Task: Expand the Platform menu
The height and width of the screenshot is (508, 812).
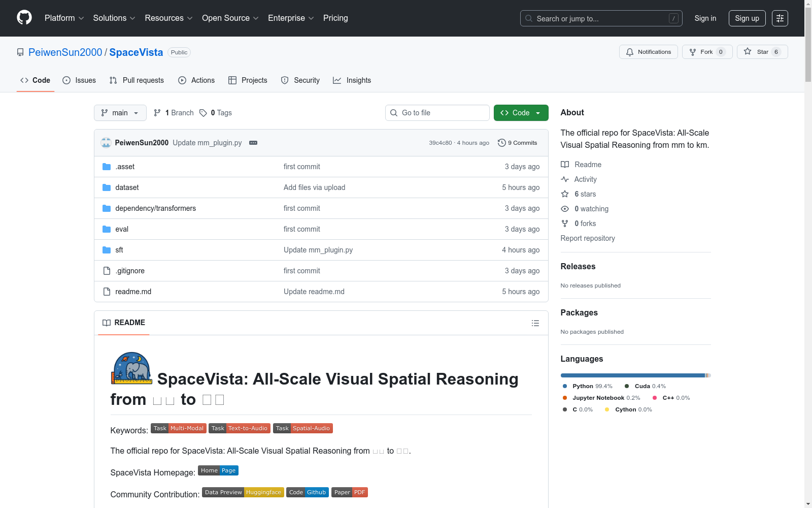Action: [x=64, y=18]
